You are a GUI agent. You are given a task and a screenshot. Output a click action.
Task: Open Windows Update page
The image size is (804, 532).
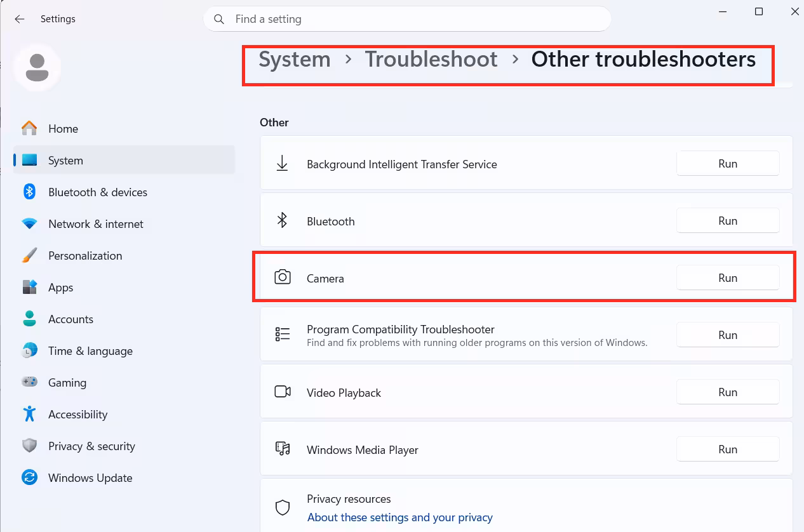coord(124,477)
